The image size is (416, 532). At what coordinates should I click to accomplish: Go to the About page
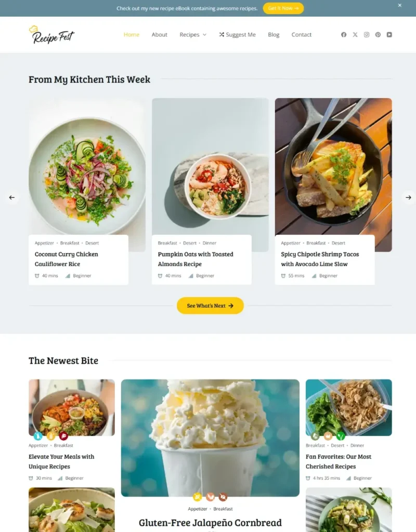click(159, 35)
